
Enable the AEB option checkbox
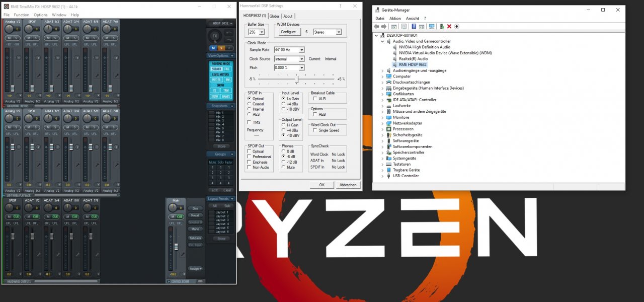[315, 114]
